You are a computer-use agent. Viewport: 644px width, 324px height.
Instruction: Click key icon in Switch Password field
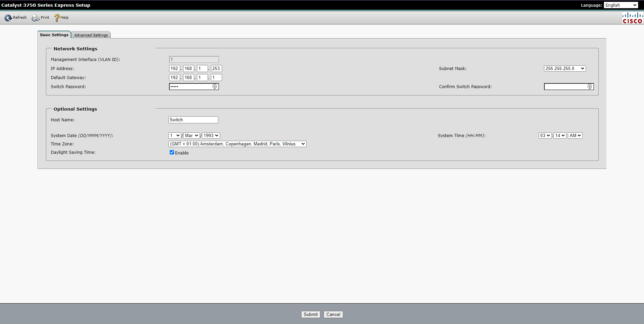pyautogui.click(x=215, y=87)
